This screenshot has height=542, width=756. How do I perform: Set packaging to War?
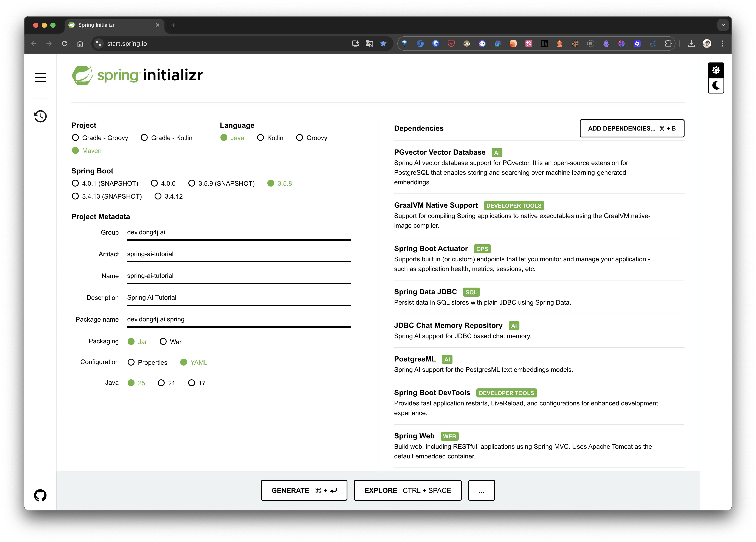(163, 341)
